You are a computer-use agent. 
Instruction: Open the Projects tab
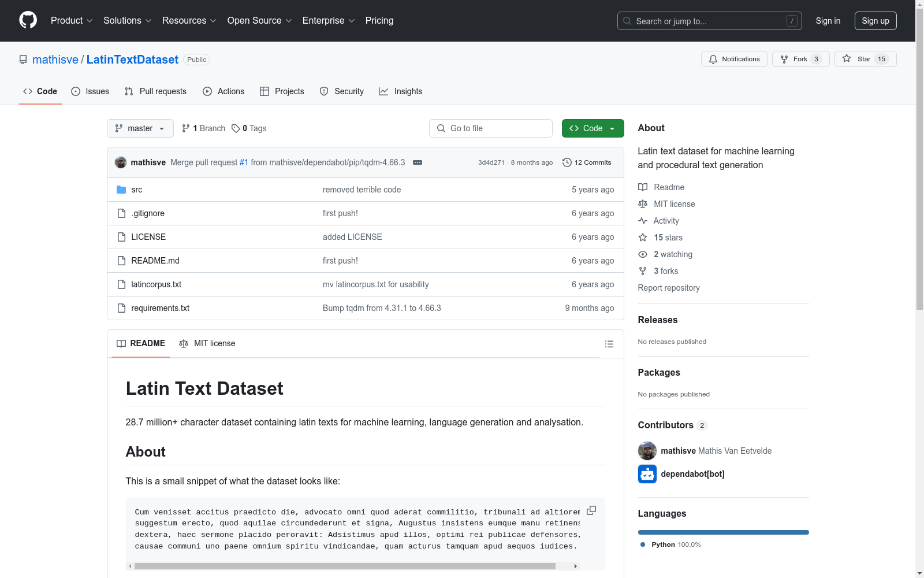[x=282, y=91]
